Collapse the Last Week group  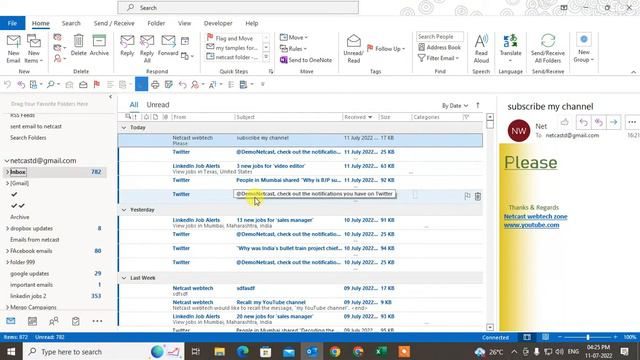pyautogui.click(x=124, y=278)
